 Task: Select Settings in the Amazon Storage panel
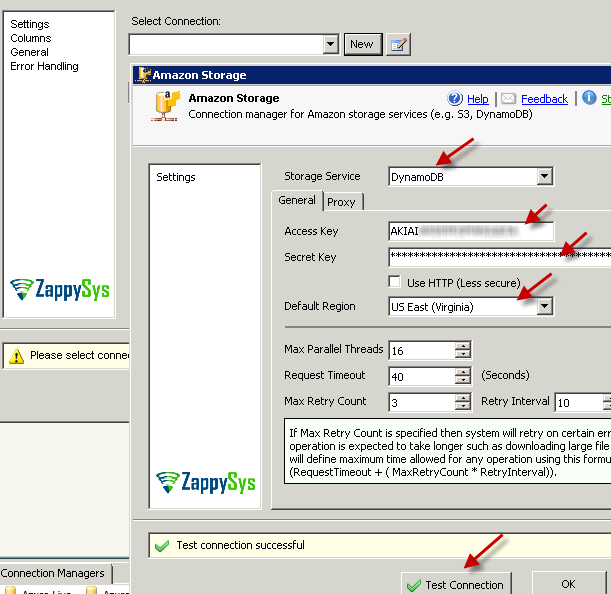(x=176, y=177)
